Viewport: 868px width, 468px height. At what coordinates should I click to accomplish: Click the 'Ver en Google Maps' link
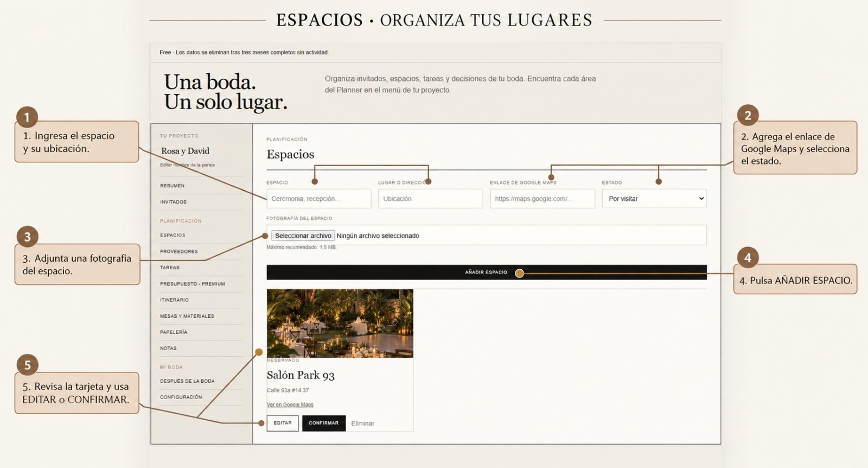click(290, 404)
